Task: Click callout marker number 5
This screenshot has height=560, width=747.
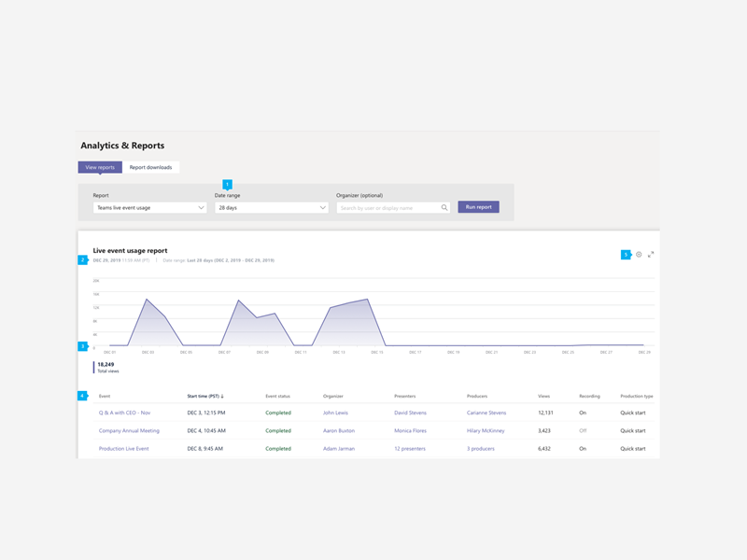Action: (627, 255)
